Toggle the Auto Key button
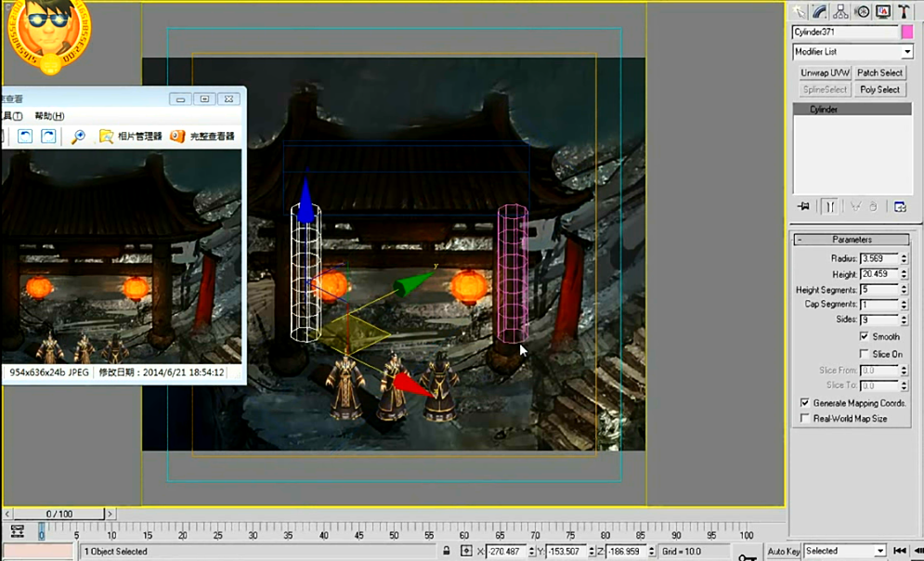Image resolution: width=924 pixels, height=561 pixels. [783, 551]
